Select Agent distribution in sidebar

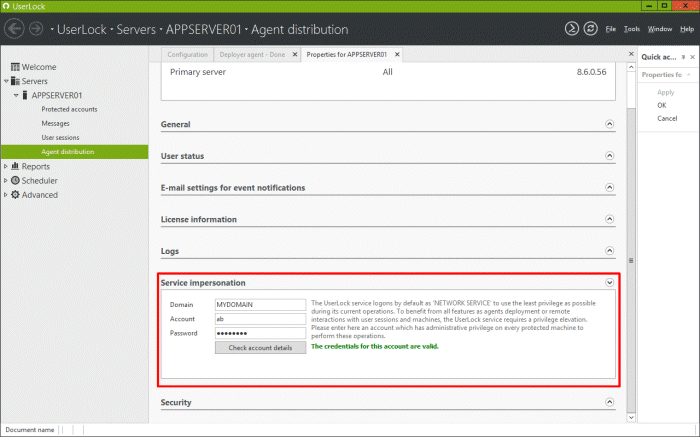(x=75, y=152)
